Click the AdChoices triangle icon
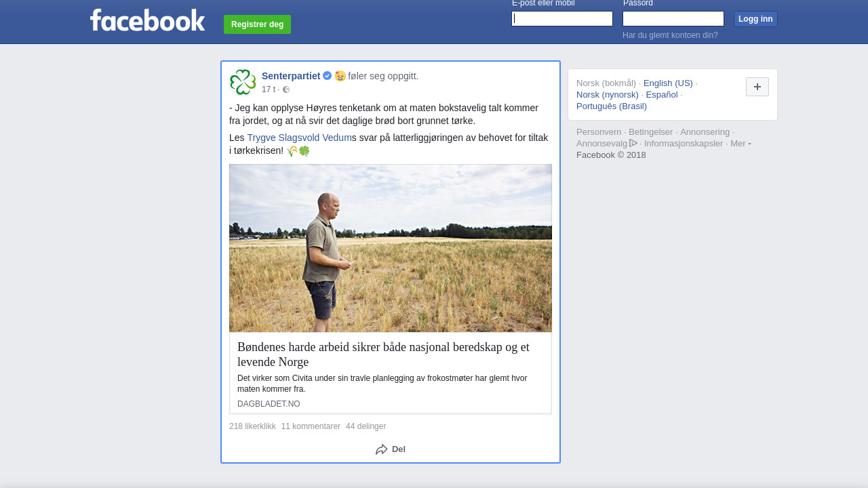The height and width of the screenshot is (488, 868). pos(633,143)
